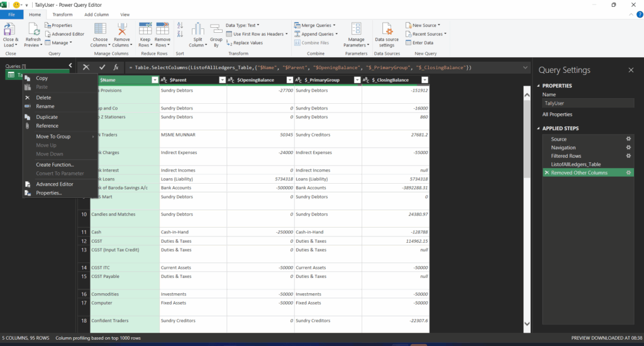Switch to the Add Column tab
The image size is (644, 346).
click(x=96, y=14)
